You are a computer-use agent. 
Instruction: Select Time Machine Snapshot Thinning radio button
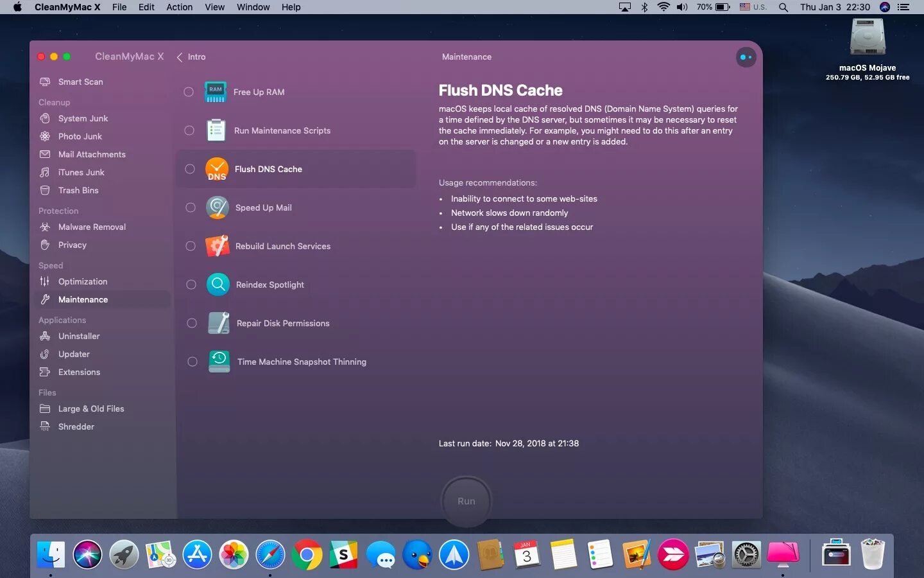coord(193,362)
